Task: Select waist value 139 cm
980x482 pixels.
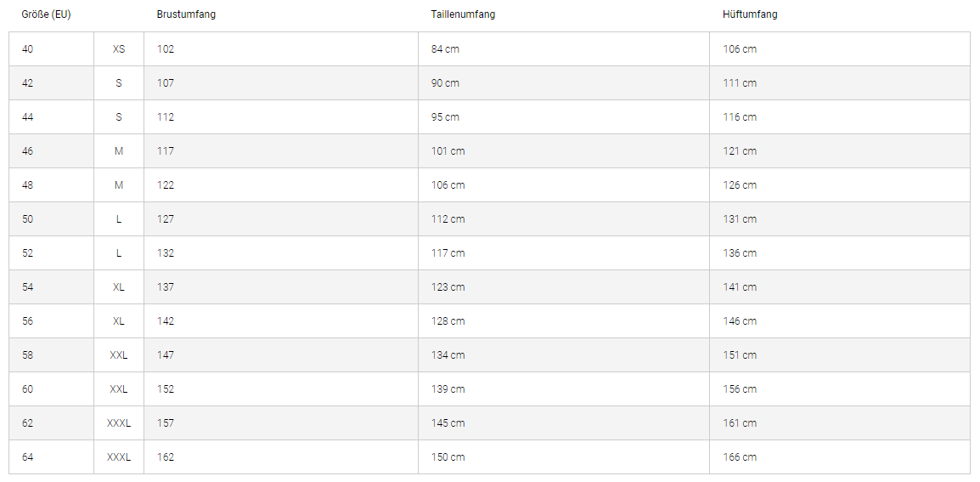Action: [448, 388]
